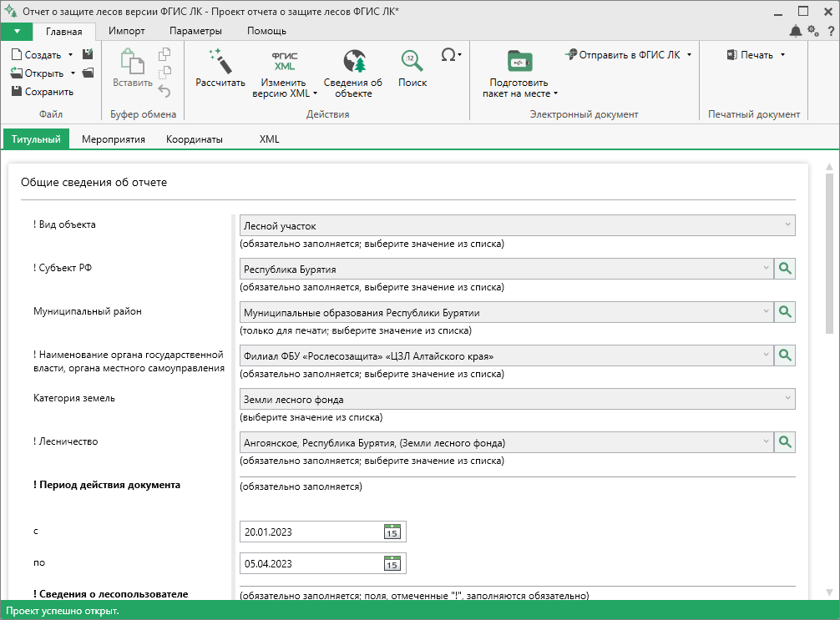This screenshot has height=620, width=840.
Task: Search Субъект РФ with the magnifier button
Action: pyautogui.click(x=785, y=269)
